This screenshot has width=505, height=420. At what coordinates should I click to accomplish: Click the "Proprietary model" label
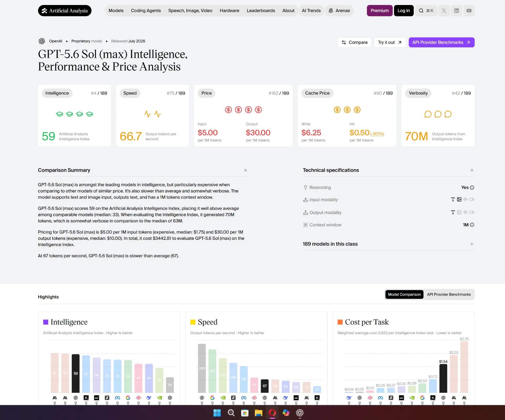(x=87, y=41)
